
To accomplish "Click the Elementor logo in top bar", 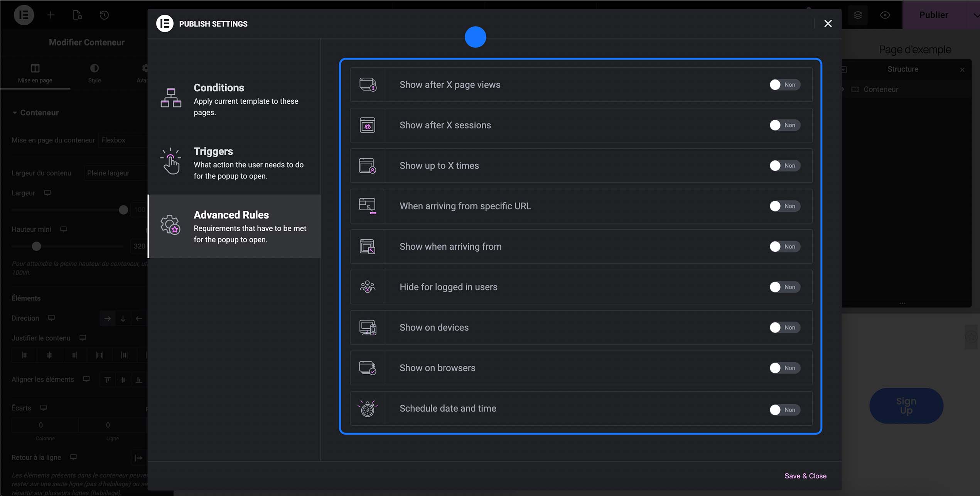I will click(x=24, y=15).
